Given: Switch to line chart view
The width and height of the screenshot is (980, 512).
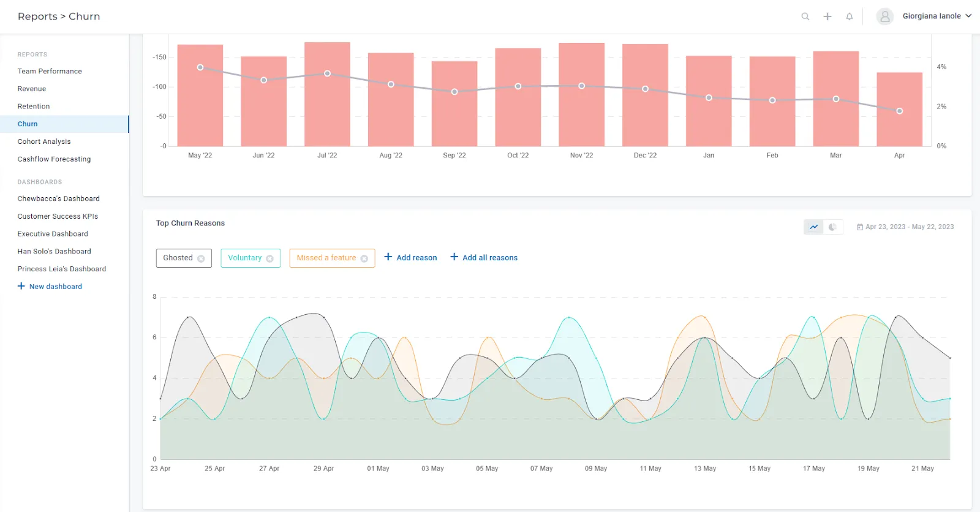Looking at the screenshot, I should 813,227.
